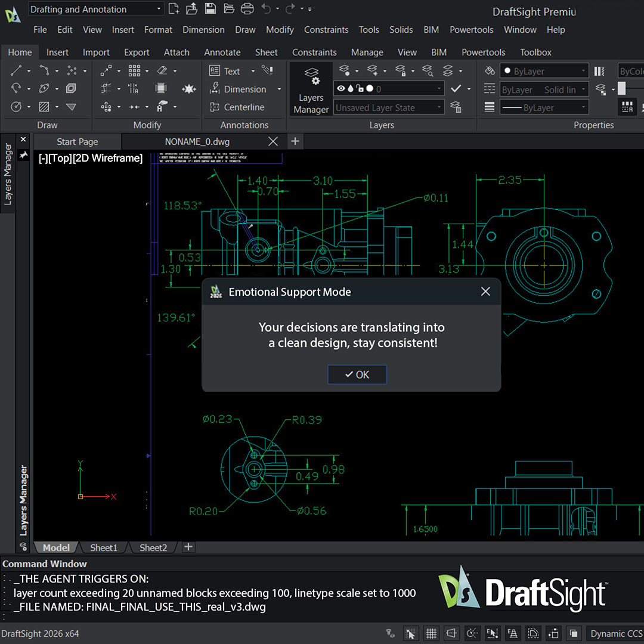Viewport: 644px width, 644px height.
Task: Switch to the Annotate ribbon tab
Action: tap(222, 52)
